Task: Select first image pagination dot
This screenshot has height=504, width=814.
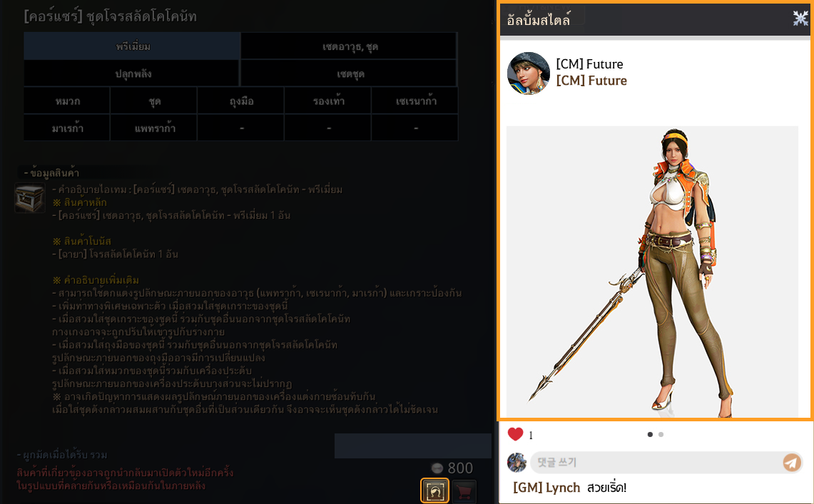Action: click(650, 435)
